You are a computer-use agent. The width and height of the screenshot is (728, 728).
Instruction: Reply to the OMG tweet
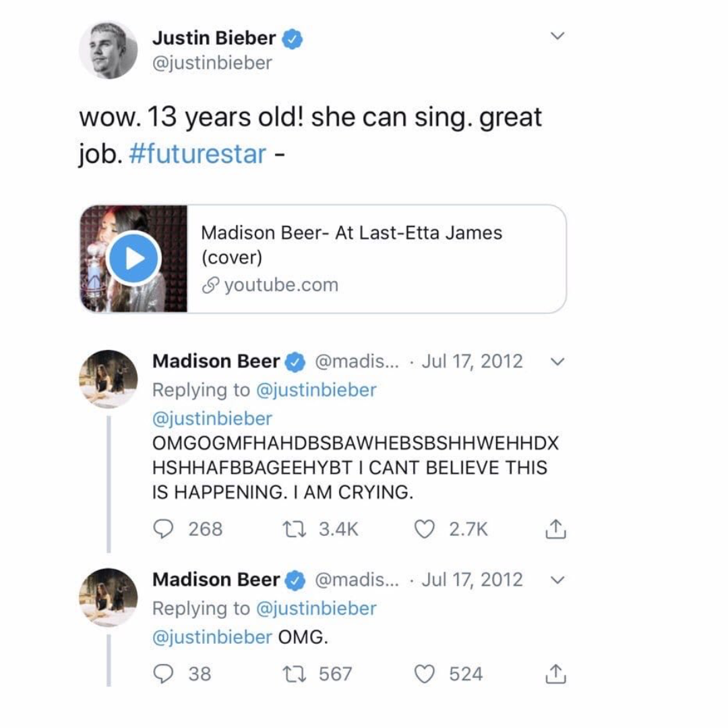tap(162, 673)
